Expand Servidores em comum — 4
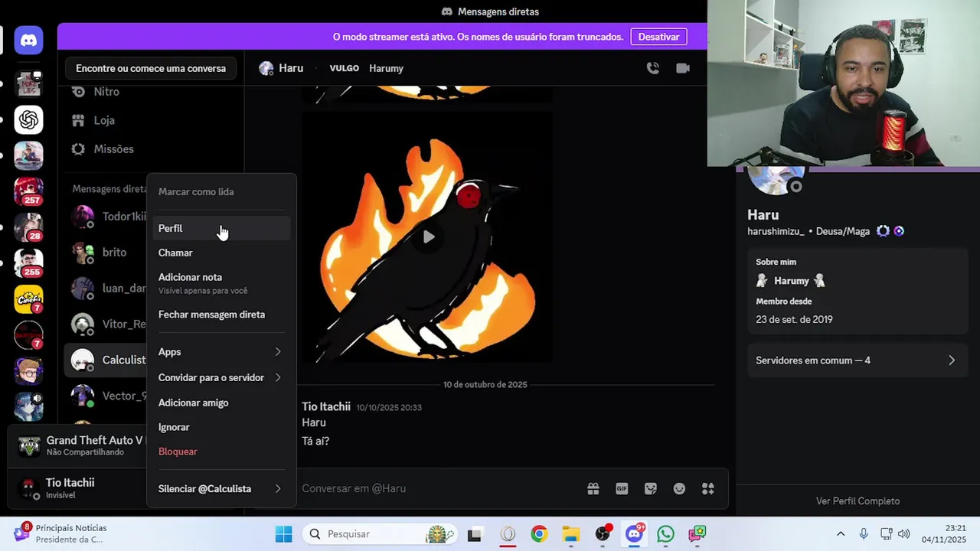The image size is (980, 551). tap(856, 360)
